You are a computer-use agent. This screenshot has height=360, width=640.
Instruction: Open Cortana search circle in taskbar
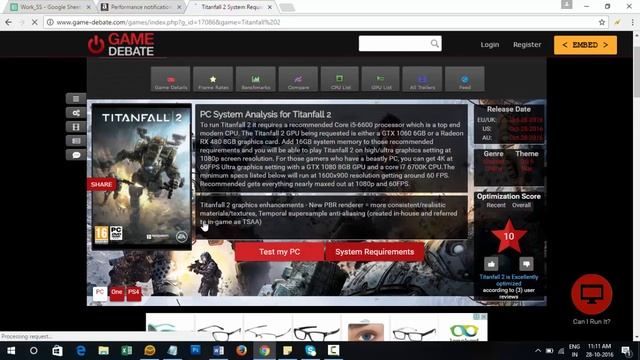[34, 351]
